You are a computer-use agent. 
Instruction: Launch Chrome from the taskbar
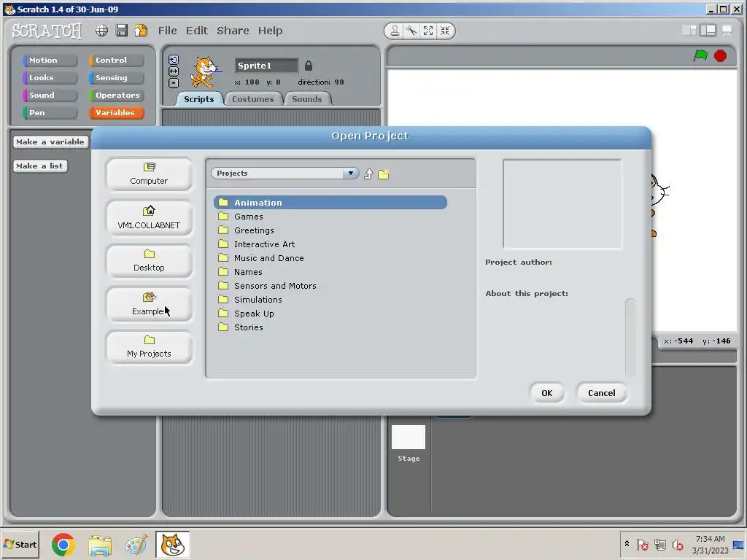63,544
